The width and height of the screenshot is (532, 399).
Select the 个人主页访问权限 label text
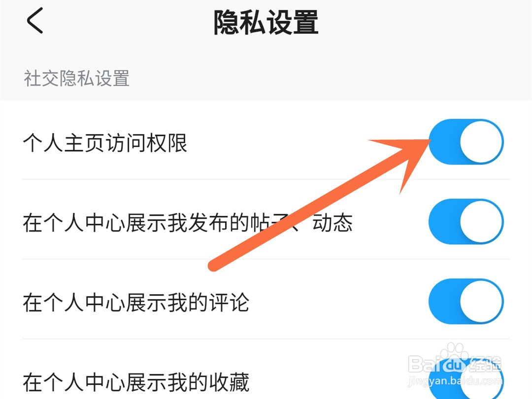click(x=105, y=143)
